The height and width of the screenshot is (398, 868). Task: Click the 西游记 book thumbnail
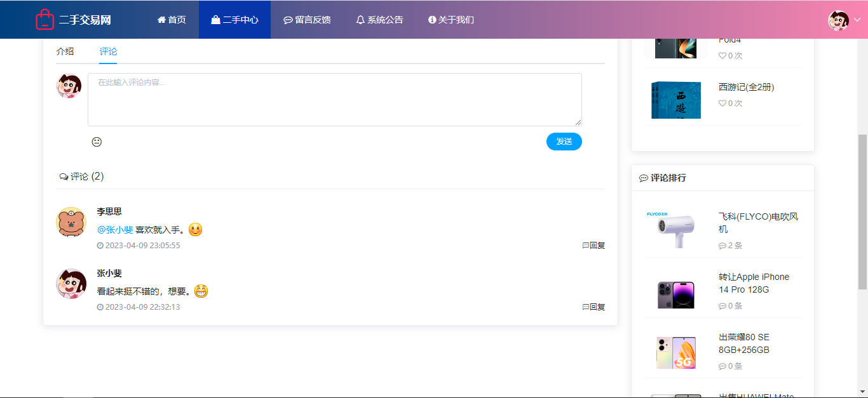point(676,100)
